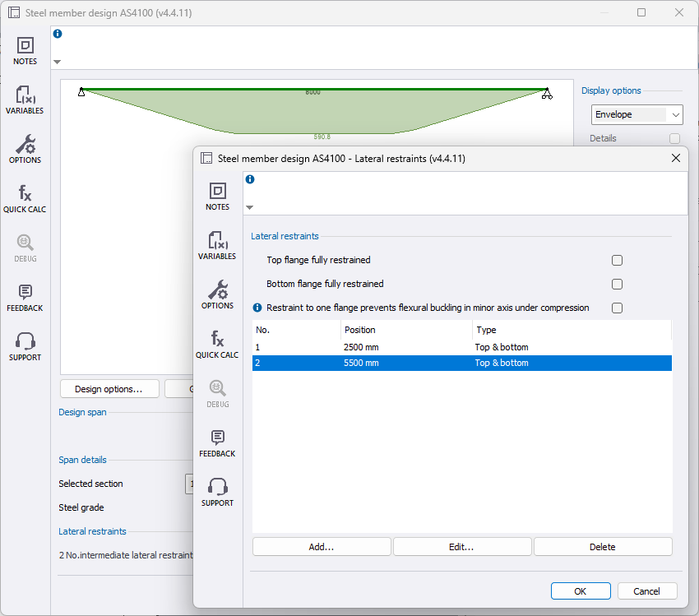Image resolution: width=699 pixels, height=616 pixels.
Task: Click the info icon beside the restraint note
Action: (x=257, y=308)
